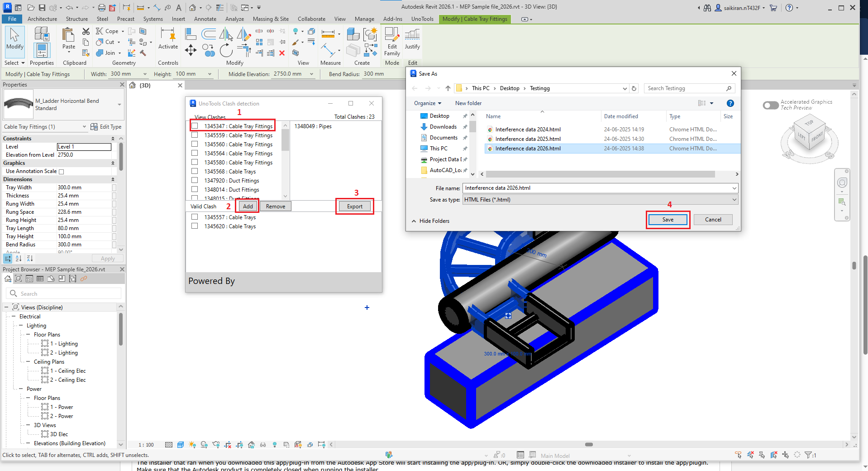Click the Visual Style cube icon in view control bar
Viewport: 868px width, 471px height.
point(181,445)
